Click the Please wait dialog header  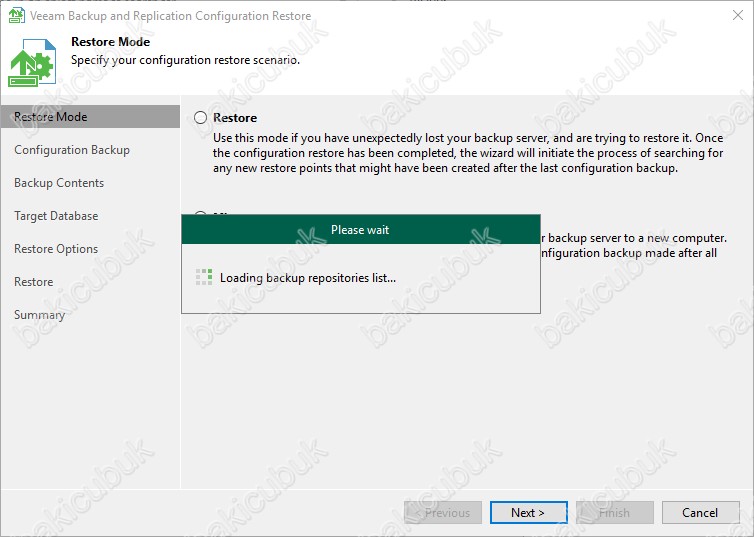pos(361,229)
